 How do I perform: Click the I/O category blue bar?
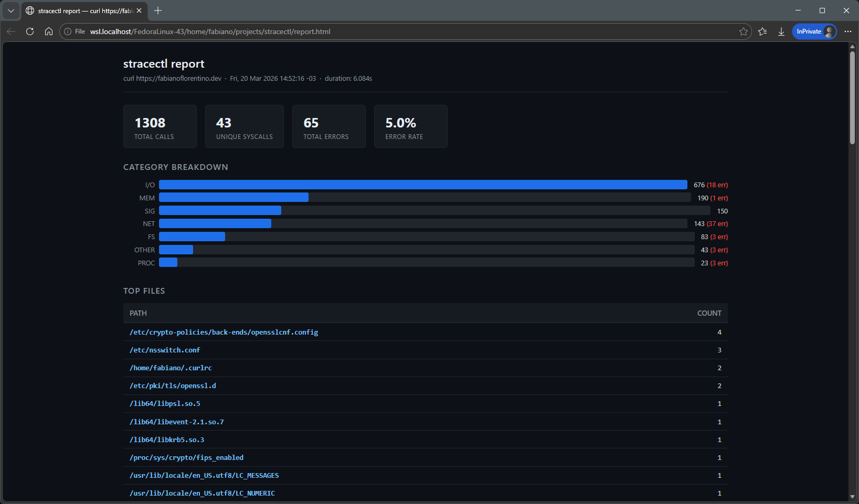422,185
